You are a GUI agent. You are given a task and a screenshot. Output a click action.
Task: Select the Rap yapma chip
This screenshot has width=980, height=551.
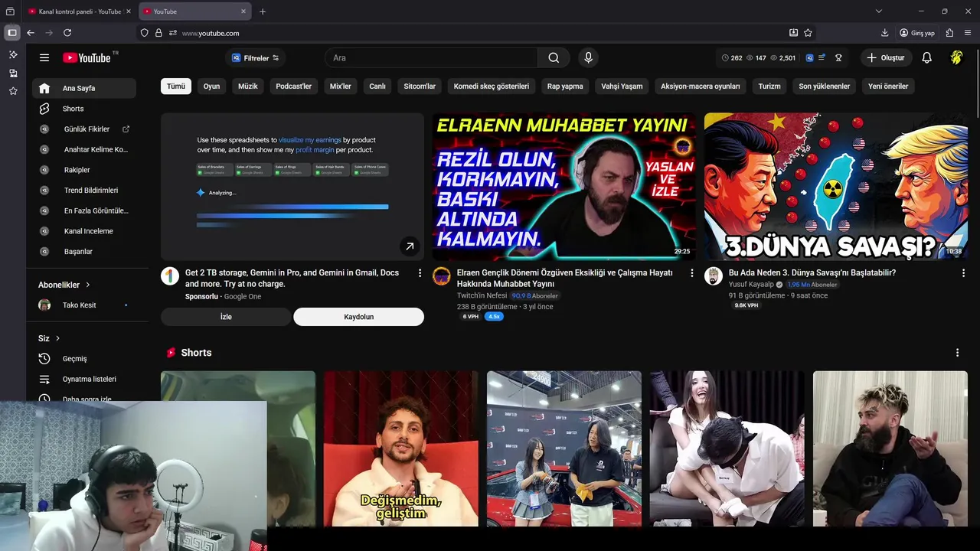coord(565,86)
